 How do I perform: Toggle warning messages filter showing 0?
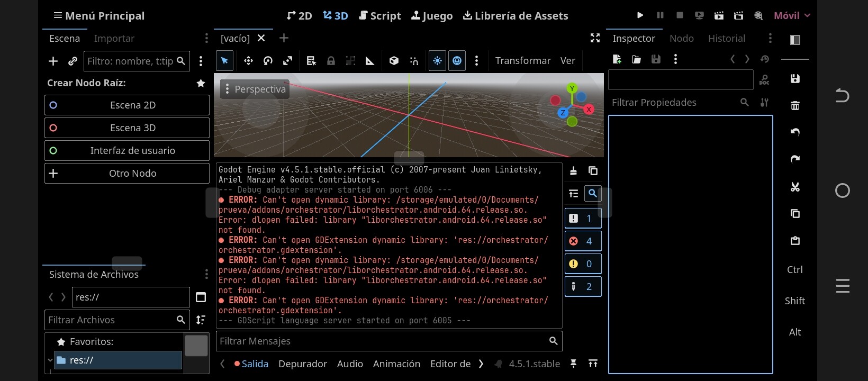click(x=583, y=264)
